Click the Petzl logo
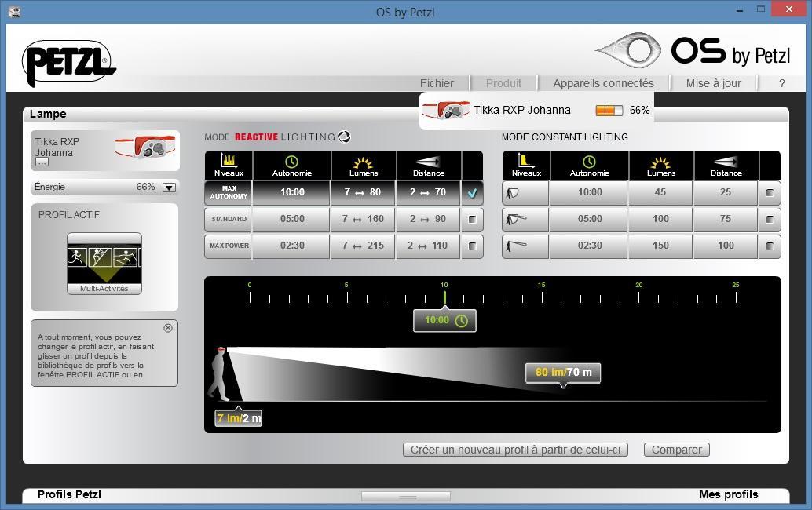The width and height of the screenshot is (812, 510). click(x=69, y=63)
